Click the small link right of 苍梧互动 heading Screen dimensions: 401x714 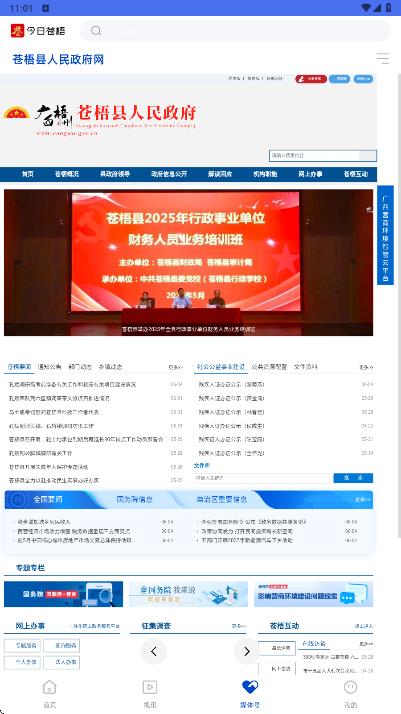click(x=364, y=626)
